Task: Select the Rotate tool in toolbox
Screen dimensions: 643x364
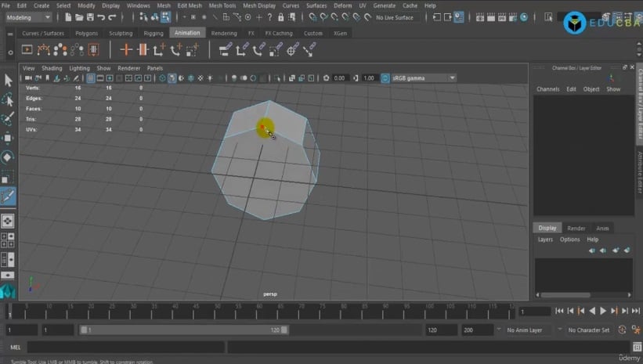Action: (7, 157)
